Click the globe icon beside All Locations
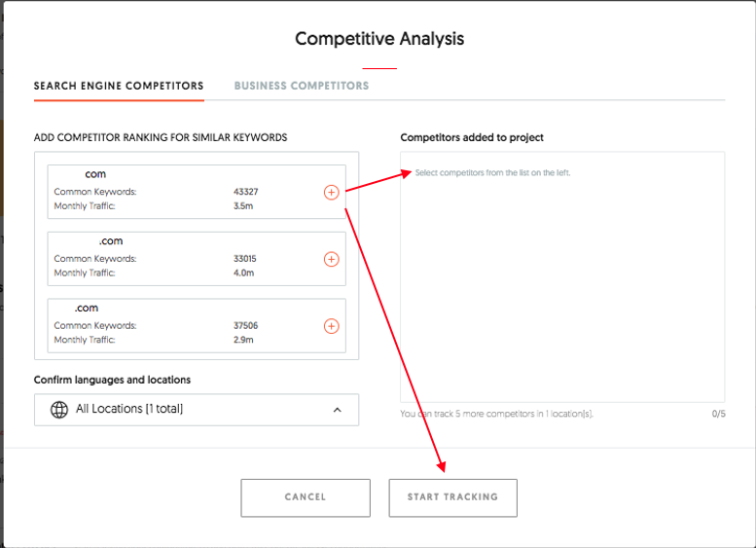The image size is (756, 548). tap(57, 410)
